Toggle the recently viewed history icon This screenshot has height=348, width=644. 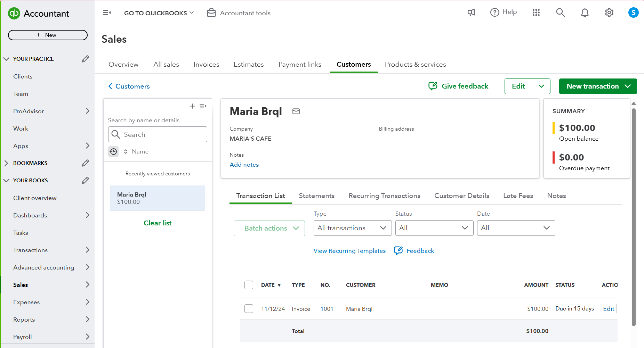point(113,151)
